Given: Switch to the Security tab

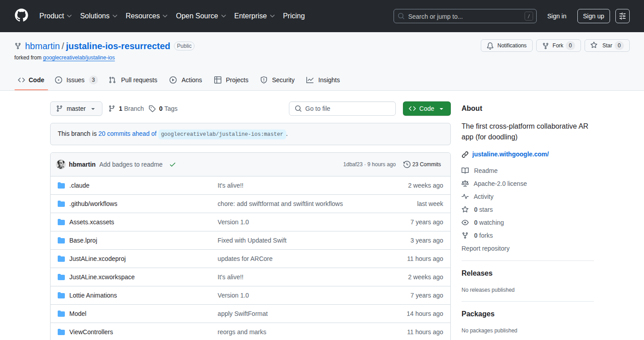Looking at the screenshot, I should 277,80.
